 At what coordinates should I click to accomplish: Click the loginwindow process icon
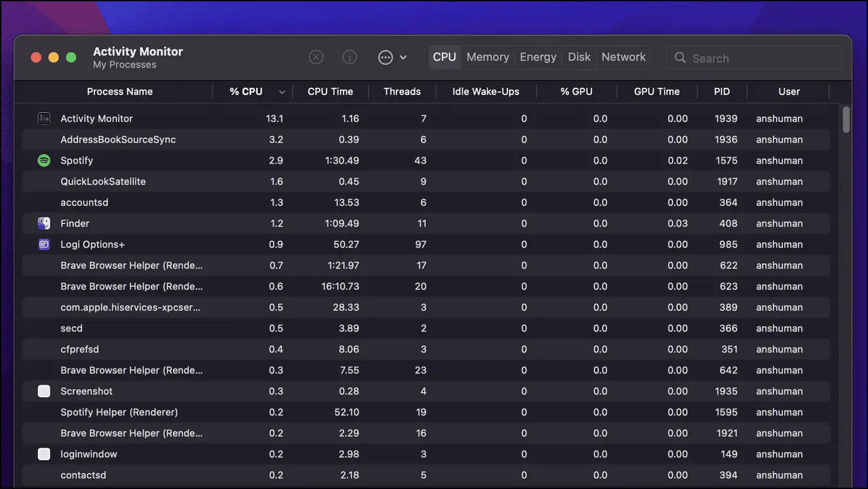(x=44, y=454)
